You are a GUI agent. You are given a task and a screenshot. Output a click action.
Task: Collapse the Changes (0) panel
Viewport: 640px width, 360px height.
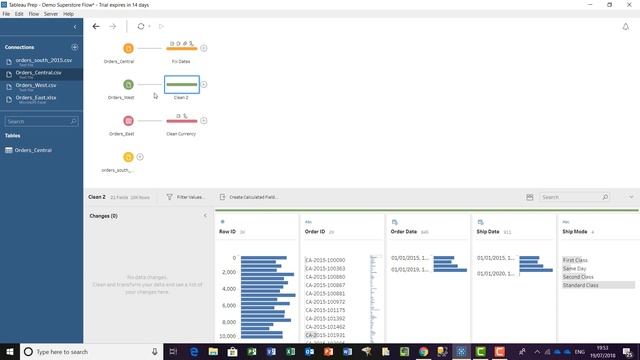click(205, 216)
